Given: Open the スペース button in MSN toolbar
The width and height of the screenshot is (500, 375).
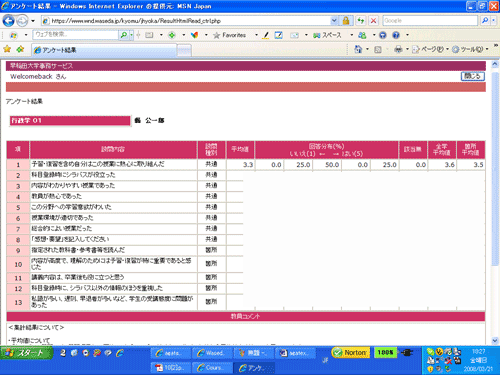Looking at the screenshot, I should [327, 35].
